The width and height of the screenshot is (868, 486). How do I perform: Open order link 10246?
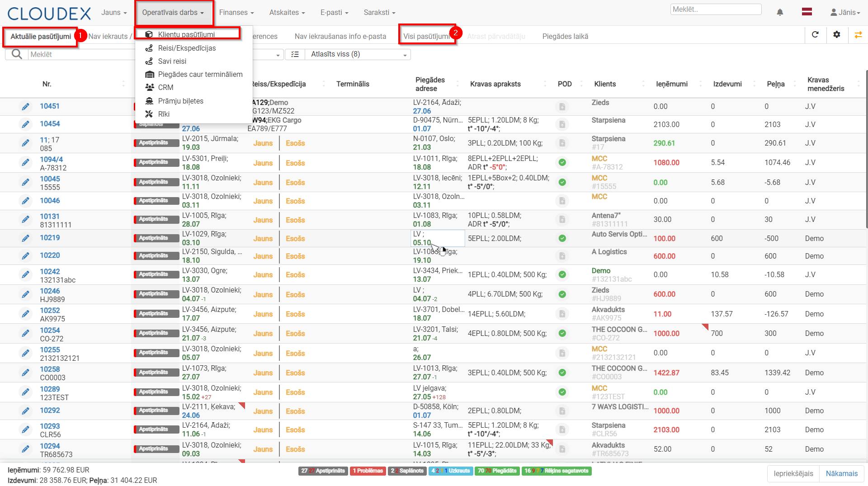50,291
